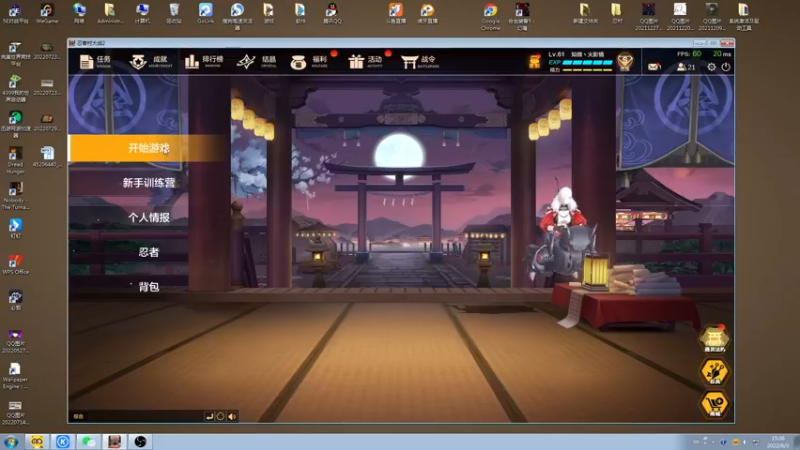Open the OBS icon in taskbar
800x450 pixels.
point(140,441)
